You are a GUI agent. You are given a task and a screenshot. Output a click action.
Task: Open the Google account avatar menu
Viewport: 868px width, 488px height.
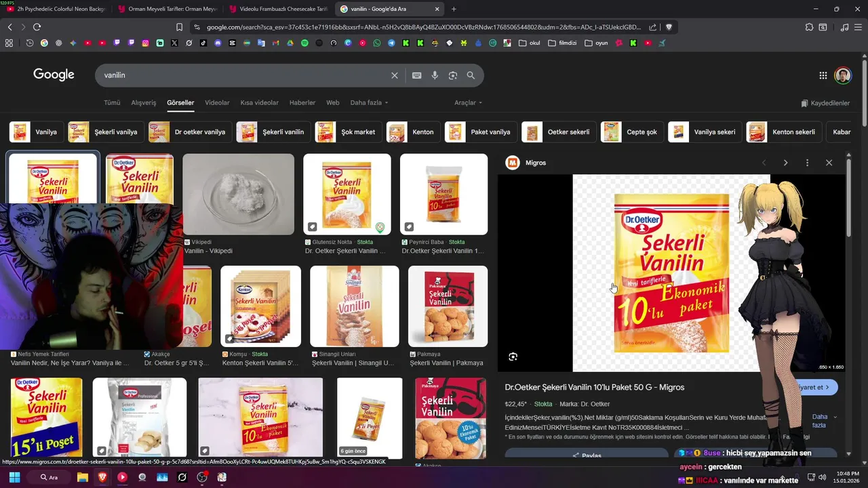(x=843, y=75)
